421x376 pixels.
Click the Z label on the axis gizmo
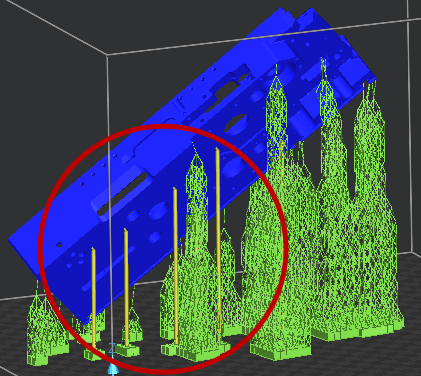pyautogui.click(x=113, y=348)
